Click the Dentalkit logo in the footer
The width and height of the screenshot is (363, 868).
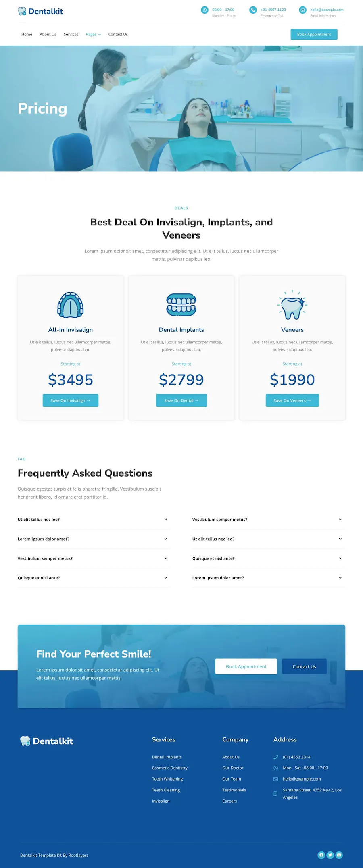click(x=47, y=741)
